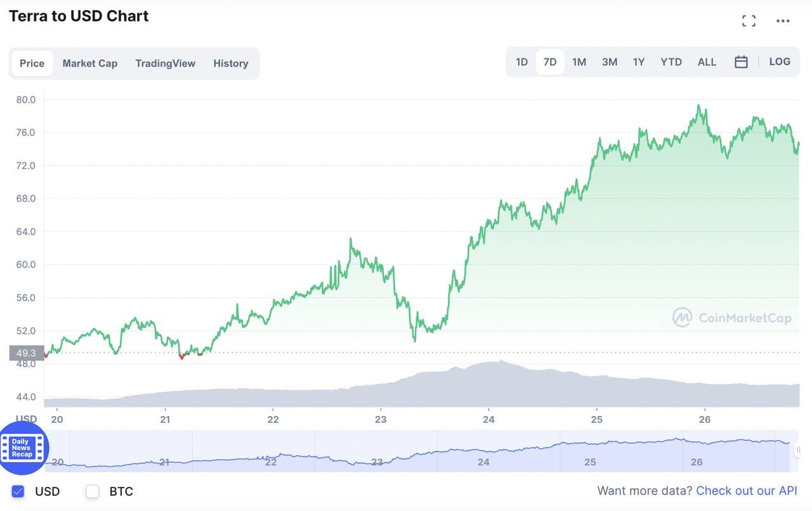The image size is (812, 511).
Task: Show the 1Y time range
Action: point(638,62)
